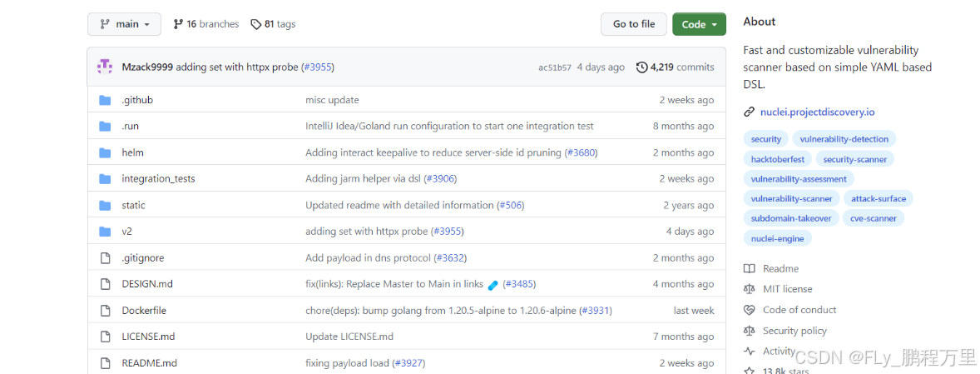
Task: Click the LICENSE.md file icon
Action: pyautogui.click(x=105, y=337)
